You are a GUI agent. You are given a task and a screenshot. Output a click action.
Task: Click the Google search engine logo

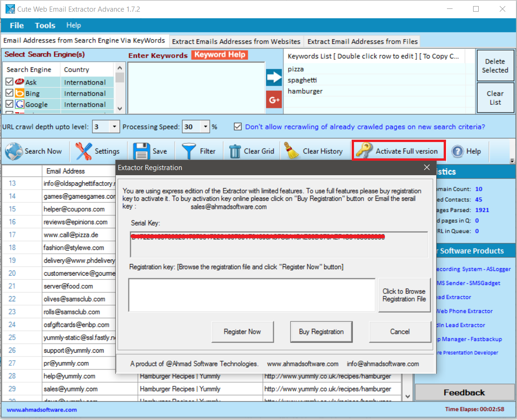20,104
